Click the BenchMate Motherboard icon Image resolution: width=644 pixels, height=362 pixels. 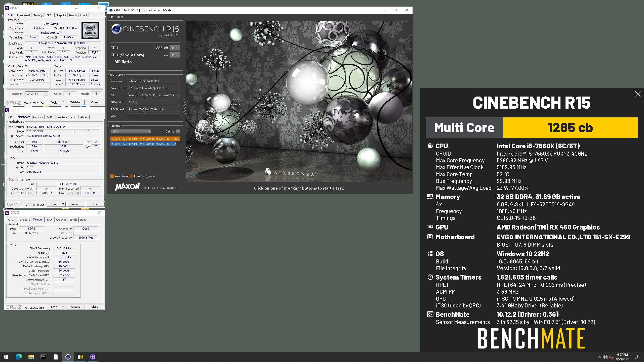pyautogui.click(x=430, y=237)
